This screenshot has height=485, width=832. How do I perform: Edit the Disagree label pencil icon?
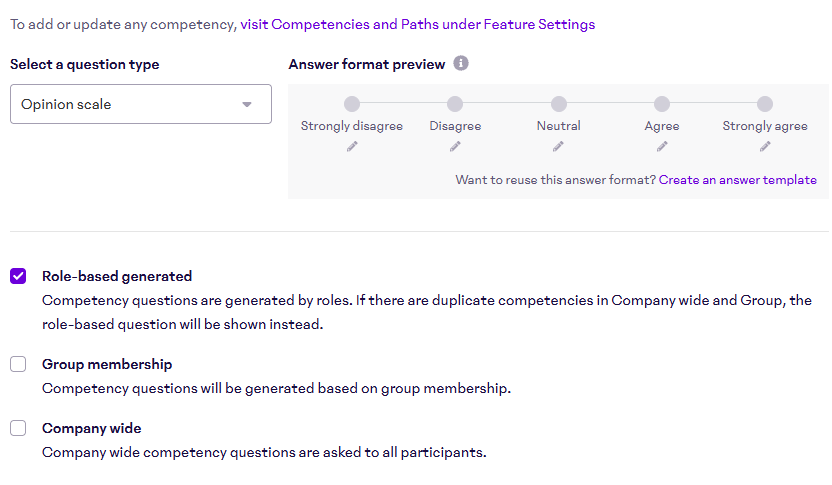point(455,146)
